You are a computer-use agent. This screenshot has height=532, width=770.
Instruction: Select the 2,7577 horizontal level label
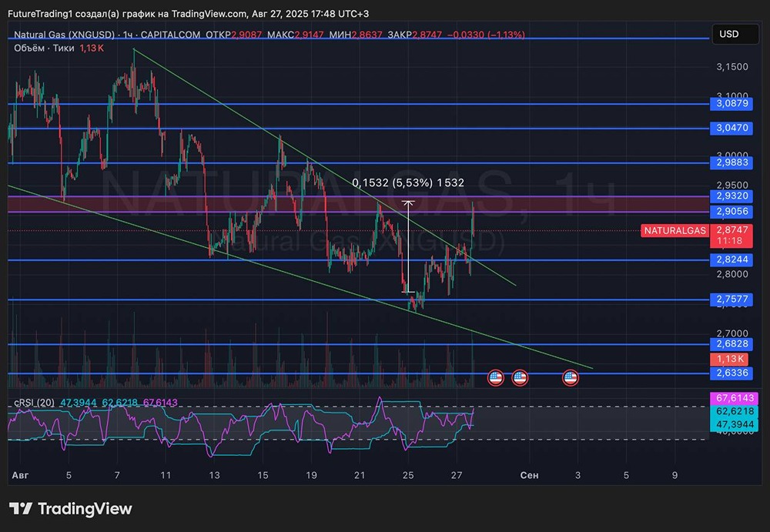(731, 299)
